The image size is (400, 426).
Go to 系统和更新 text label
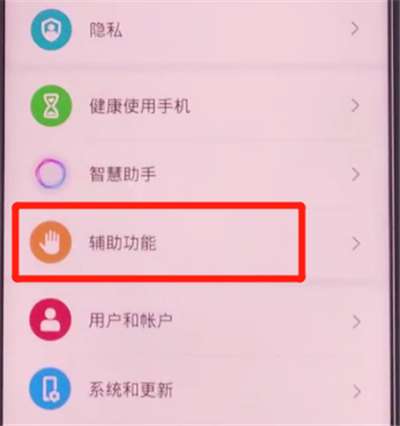(x=131, y=389)
